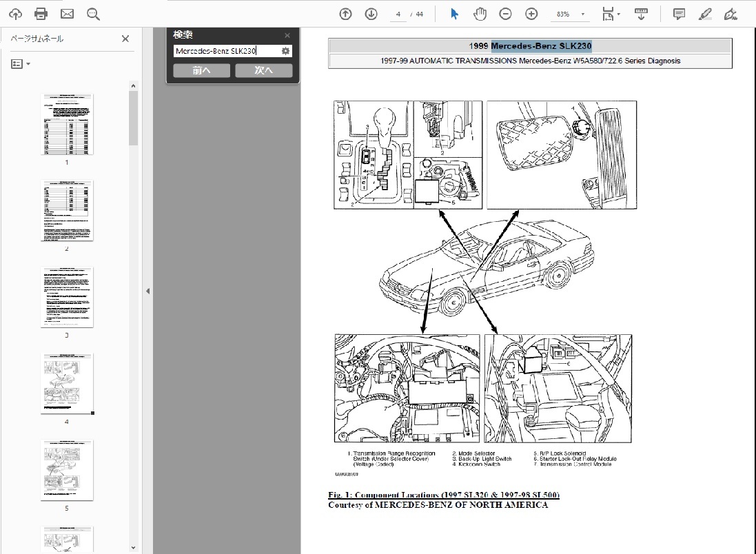Screen dimensions: 756x554
Task: Zoom out with the minus button
Action: point(505,14)
